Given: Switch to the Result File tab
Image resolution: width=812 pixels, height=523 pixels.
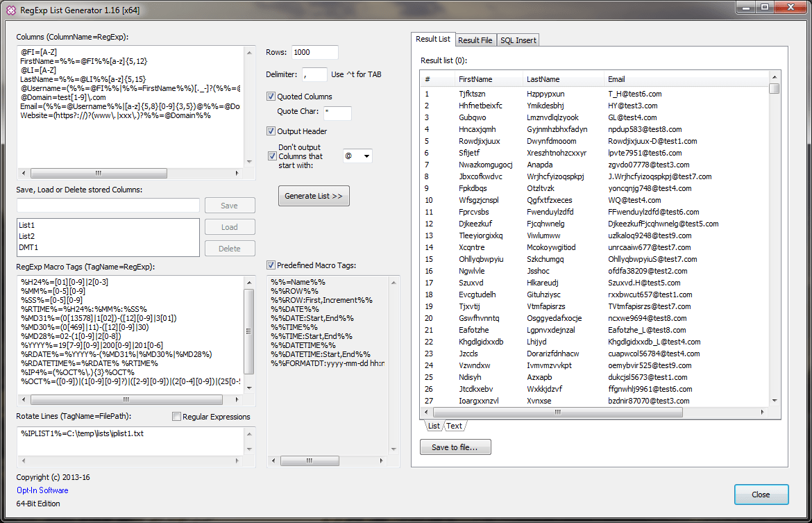Looking at the screenshot, I should (x=475, y=40).
